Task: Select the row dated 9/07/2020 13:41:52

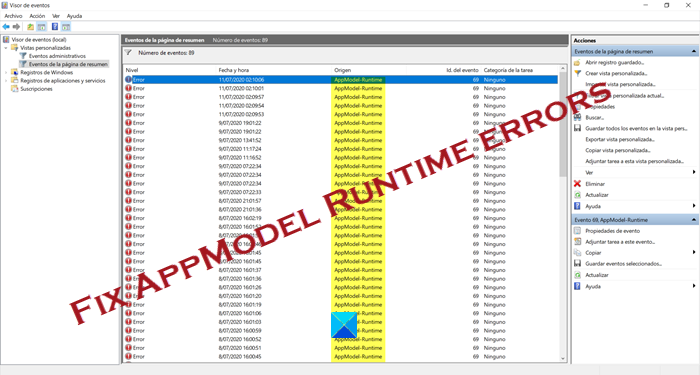Action: click(x=341, y=140)
